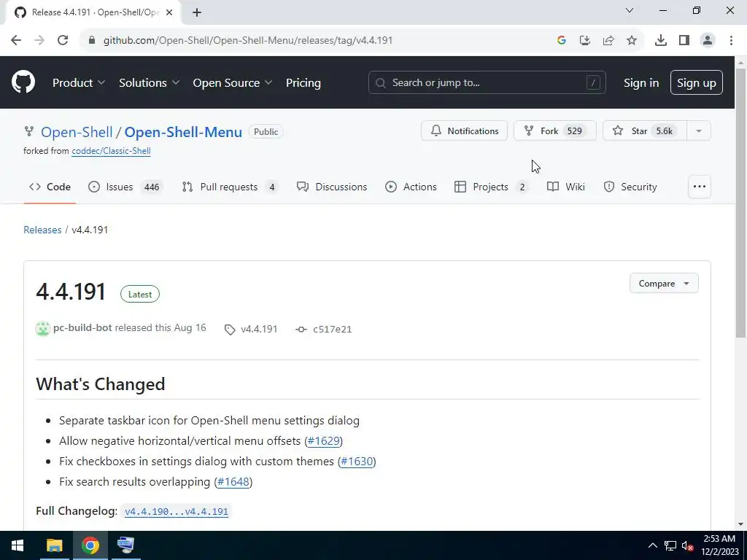Open the v4.4.190...v4.4.191 changelog link
The image size is (747, 560).
click(x=177, y=511)
